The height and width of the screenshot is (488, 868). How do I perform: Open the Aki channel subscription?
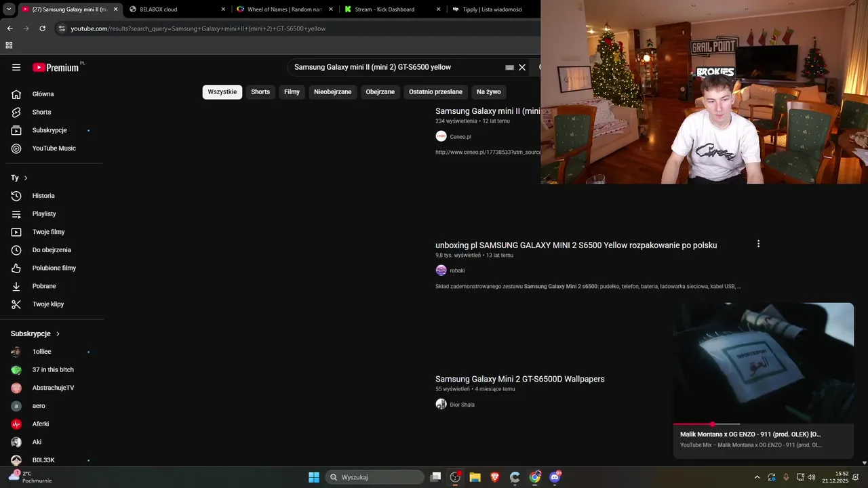[x=37, y=442]
